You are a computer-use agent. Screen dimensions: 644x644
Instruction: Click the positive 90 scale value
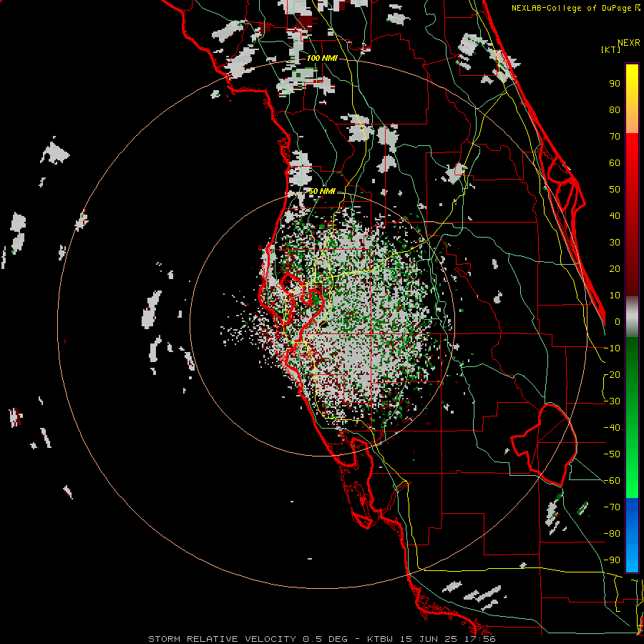(615, 84)
